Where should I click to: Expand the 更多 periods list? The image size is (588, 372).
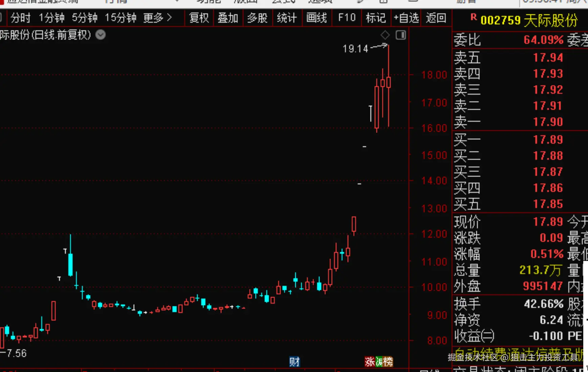[x=158, y=18]
